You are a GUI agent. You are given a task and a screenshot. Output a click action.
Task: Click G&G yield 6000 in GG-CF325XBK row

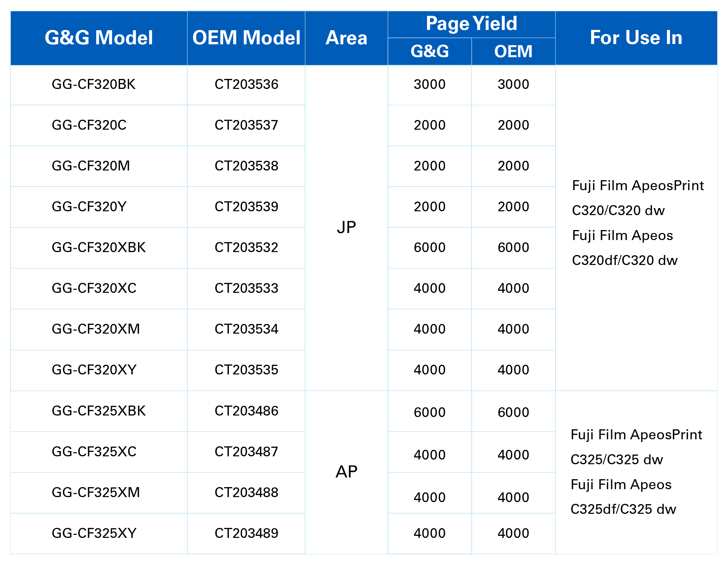click(x=430, y=412)
